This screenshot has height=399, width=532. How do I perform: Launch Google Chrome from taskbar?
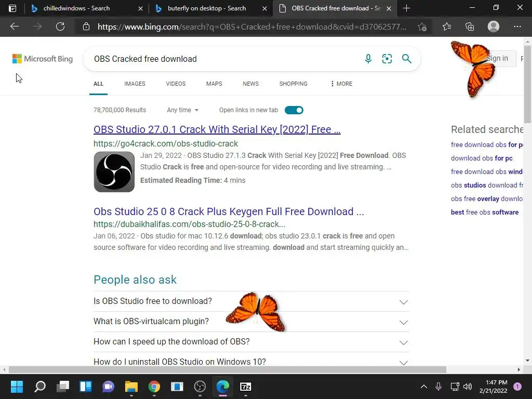tap(154, 387)
